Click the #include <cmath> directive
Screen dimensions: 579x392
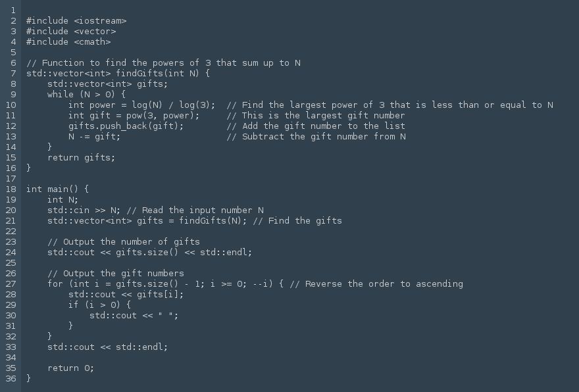[68, 41]
